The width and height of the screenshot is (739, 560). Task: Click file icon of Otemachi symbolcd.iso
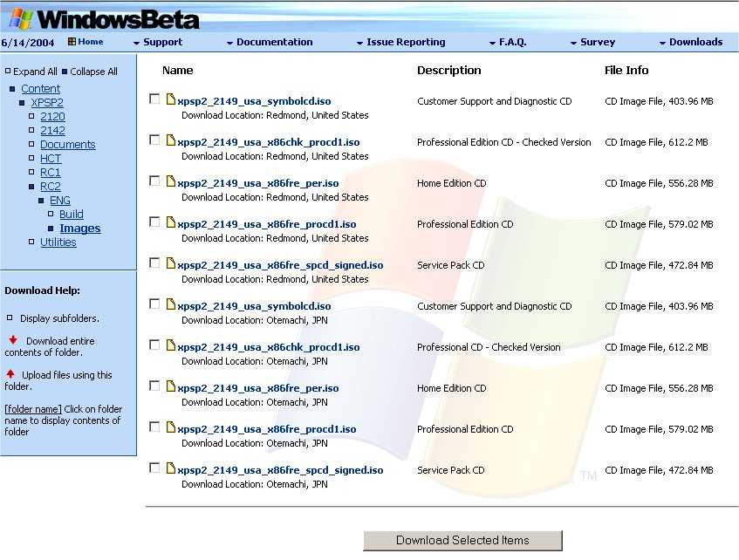(171, 304)
